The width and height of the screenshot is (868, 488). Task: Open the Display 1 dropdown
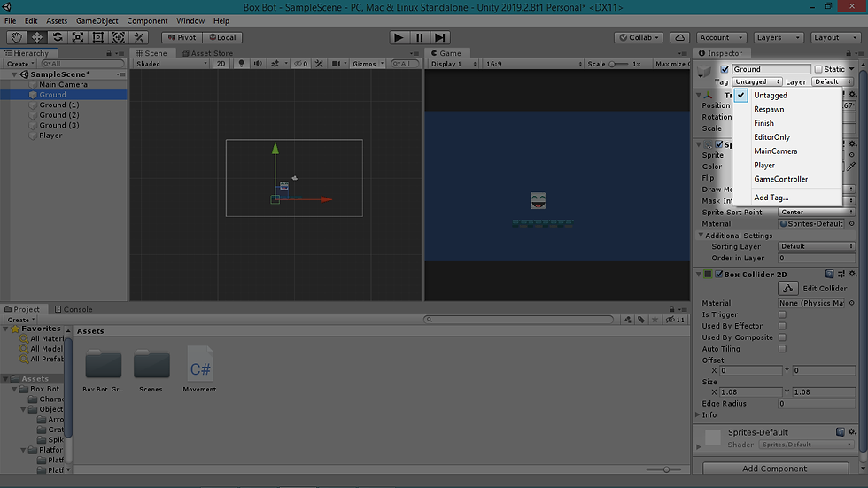[x=453, y=64]
